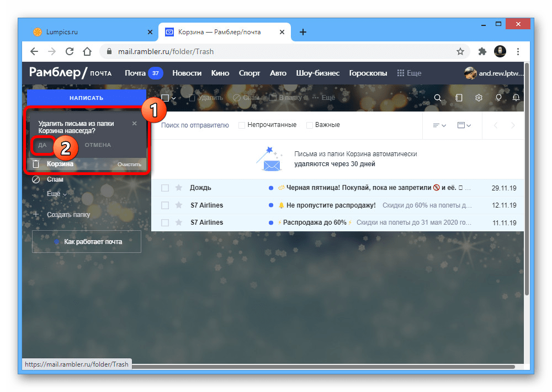This screenshot has height=392, width=552.
Task: Bookmark this page with the star icon
Action: tap(460, 51)
